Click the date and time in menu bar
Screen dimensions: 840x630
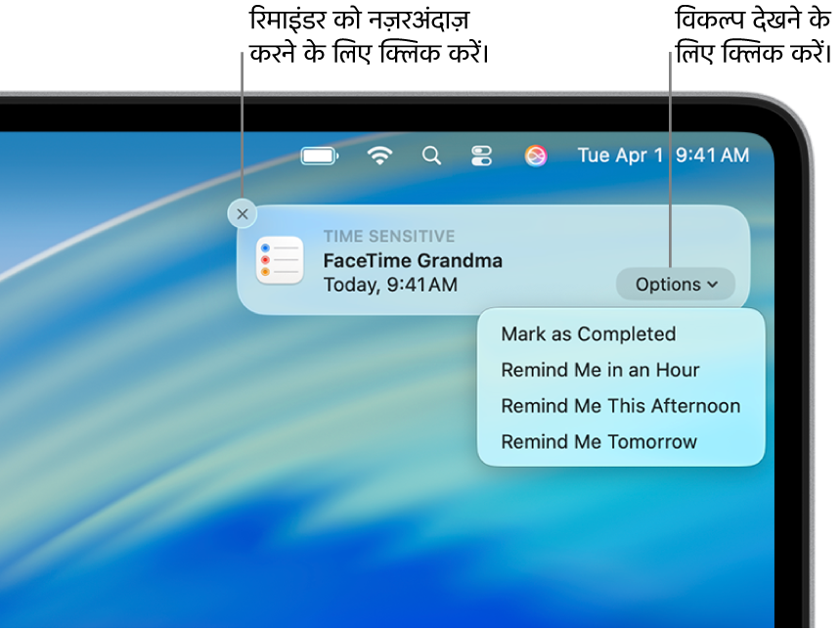point(663,156)
